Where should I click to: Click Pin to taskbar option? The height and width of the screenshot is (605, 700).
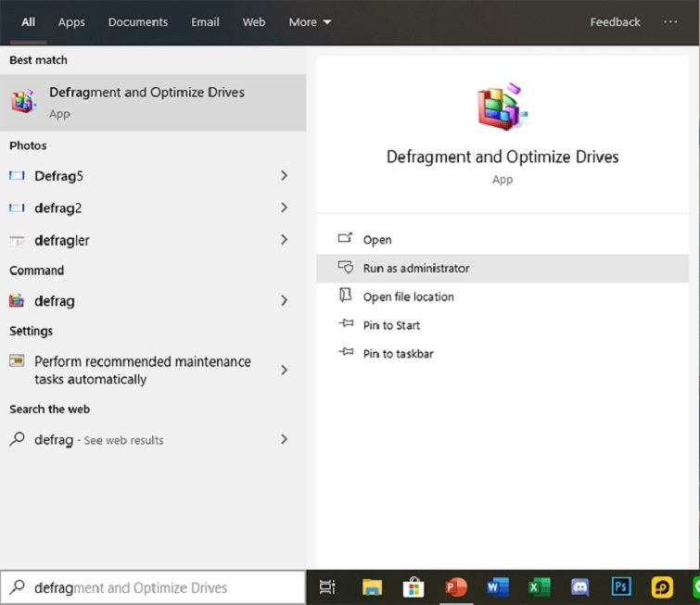click(398, 354)
